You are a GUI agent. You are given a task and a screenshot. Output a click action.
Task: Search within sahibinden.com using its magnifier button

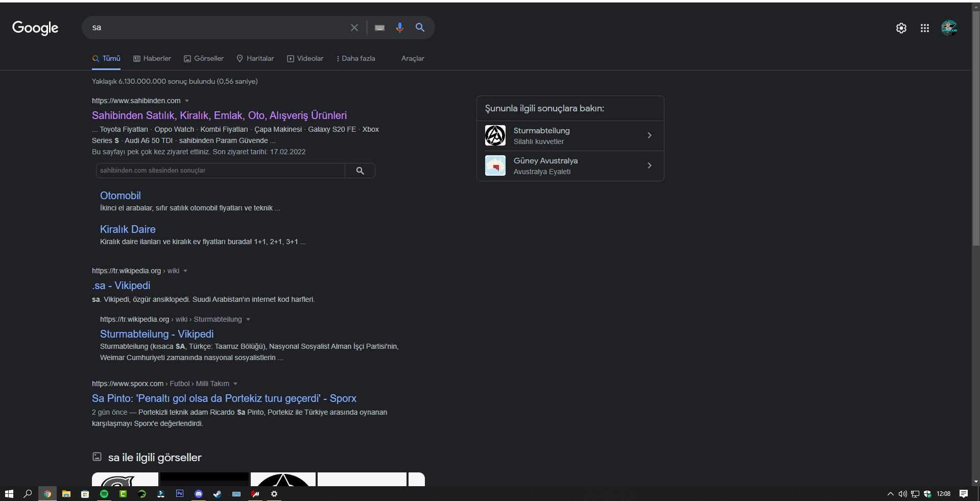coord(360,171)
